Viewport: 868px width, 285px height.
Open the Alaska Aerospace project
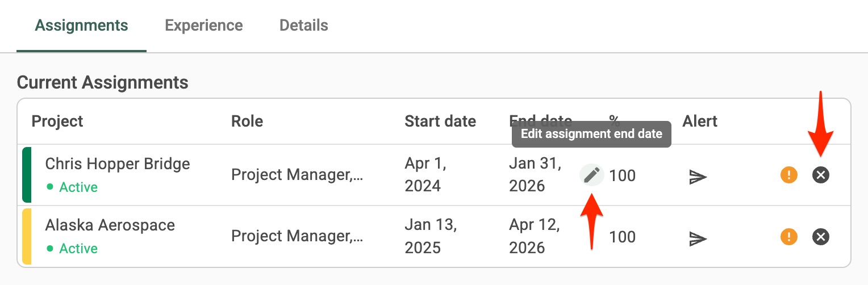coord(110,225)
